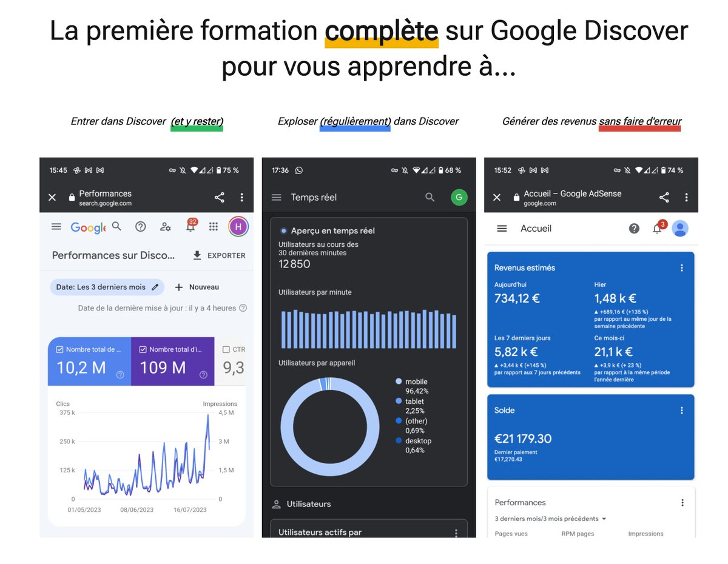Screen dimensions: 728x564
Task: Toggle the total impressions 109 M checkbox
Action: click(x=143, y=349)
